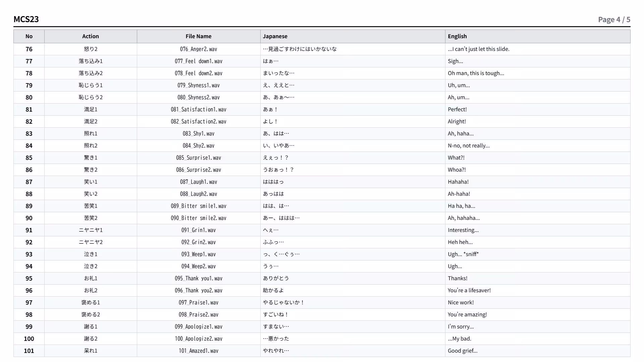
Task: Select the Japanese column header
Action: click(x=353, y=36)
